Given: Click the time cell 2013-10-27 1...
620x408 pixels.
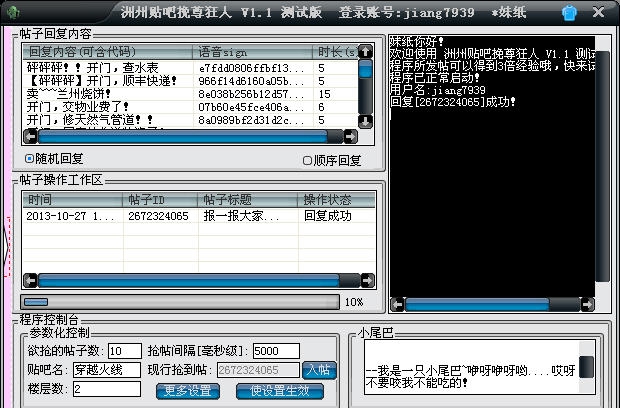Looking at the screenshot, I should (70, 216).
